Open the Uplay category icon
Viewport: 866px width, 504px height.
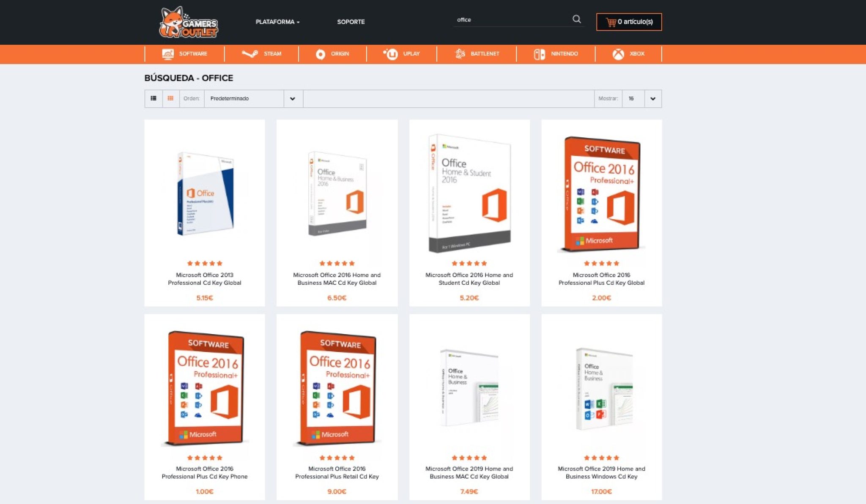coord(391,54)
